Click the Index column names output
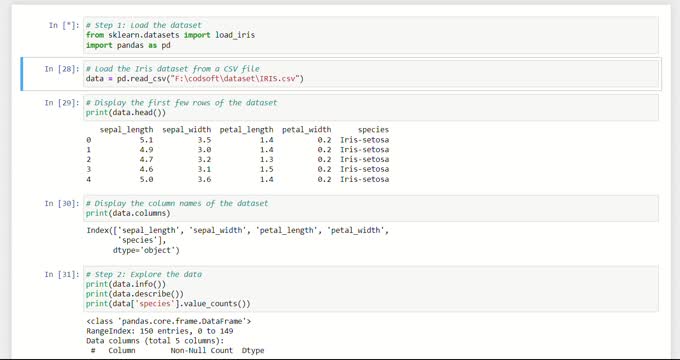Viewport: 680px width, 360px height. pyautogui.click(x=238, y=240)
